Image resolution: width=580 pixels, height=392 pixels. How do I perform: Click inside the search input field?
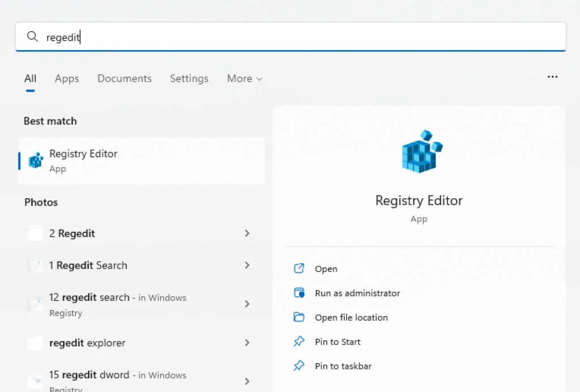(x=227, y=36)
